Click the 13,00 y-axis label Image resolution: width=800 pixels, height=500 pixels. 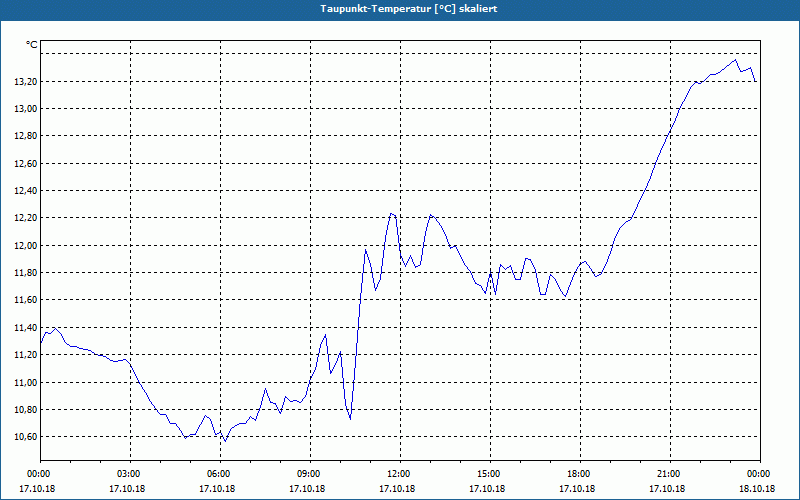point(25,109)
